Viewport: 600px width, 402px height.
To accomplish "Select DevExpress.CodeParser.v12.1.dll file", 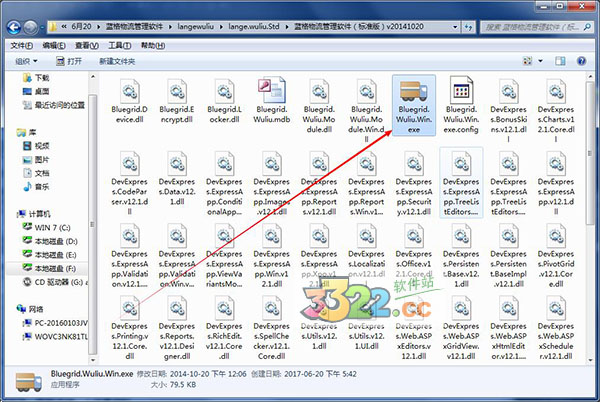I will click(x=130, y=183).
